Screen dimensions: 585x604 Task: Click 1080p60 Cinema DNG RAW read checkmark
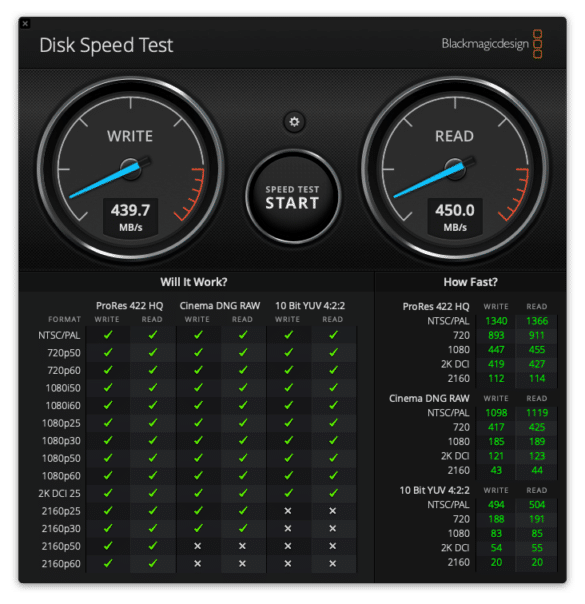[x=243, y=475]
